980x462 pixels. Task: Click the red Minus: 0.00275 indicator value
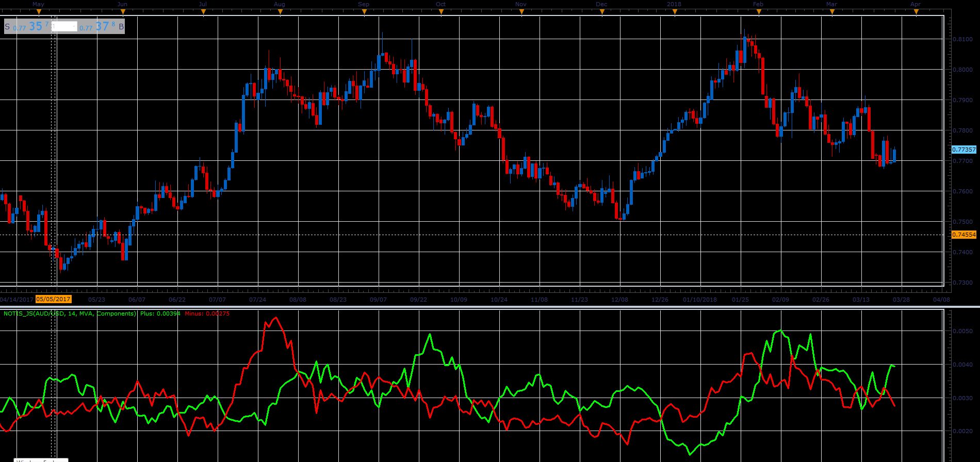click(x=207, y=313)
